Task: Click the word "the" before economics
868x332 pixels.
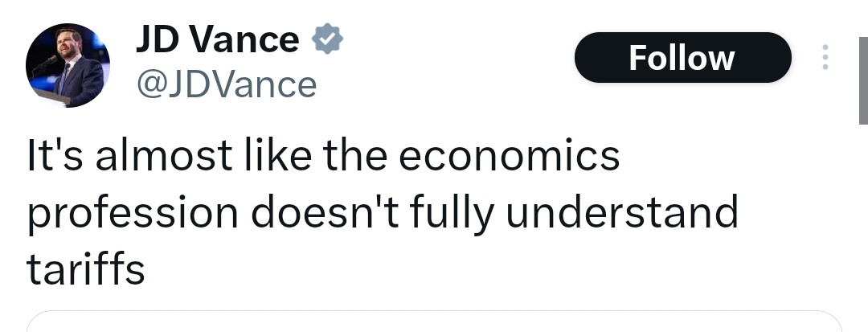Action: (356, 155)
